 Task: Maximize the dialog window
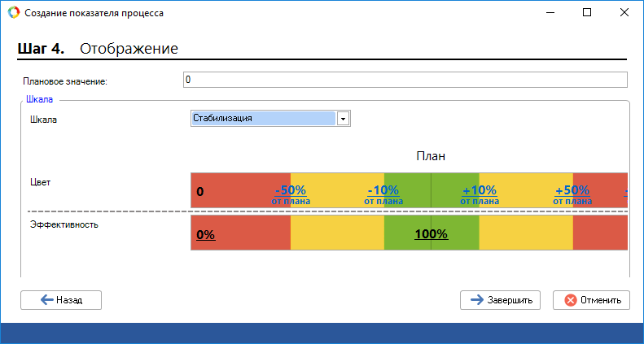(x=587, y=13)
